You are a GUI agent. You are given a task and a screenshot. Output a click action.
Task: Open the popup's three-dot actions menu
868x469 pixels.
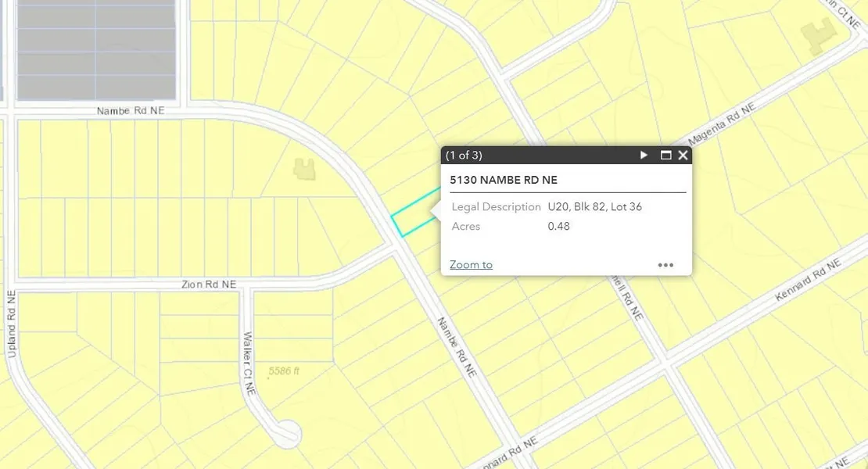tap(665, 265)
